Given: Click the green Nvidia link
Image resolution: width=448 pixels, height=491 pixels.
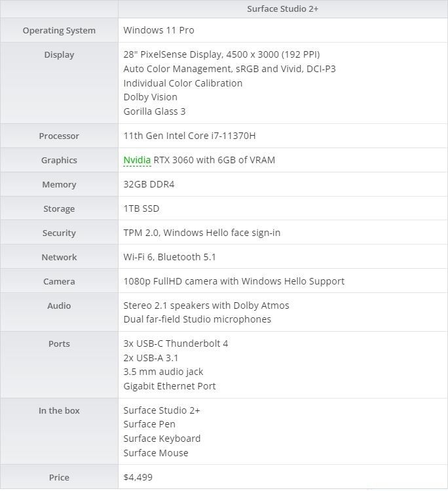Looking at the screenshot, I should [x=137, y=160].
